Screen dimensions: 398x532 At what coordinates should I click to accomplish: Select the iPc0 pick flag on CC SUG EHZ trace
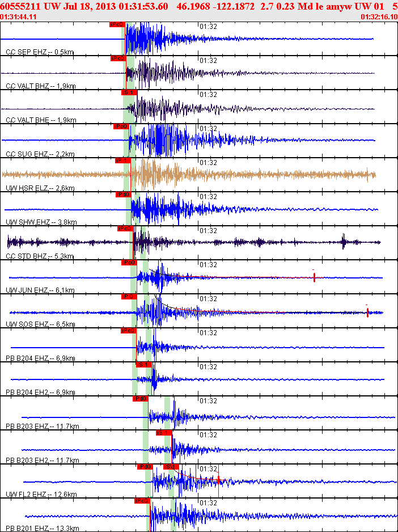click(x=121, y=126)
